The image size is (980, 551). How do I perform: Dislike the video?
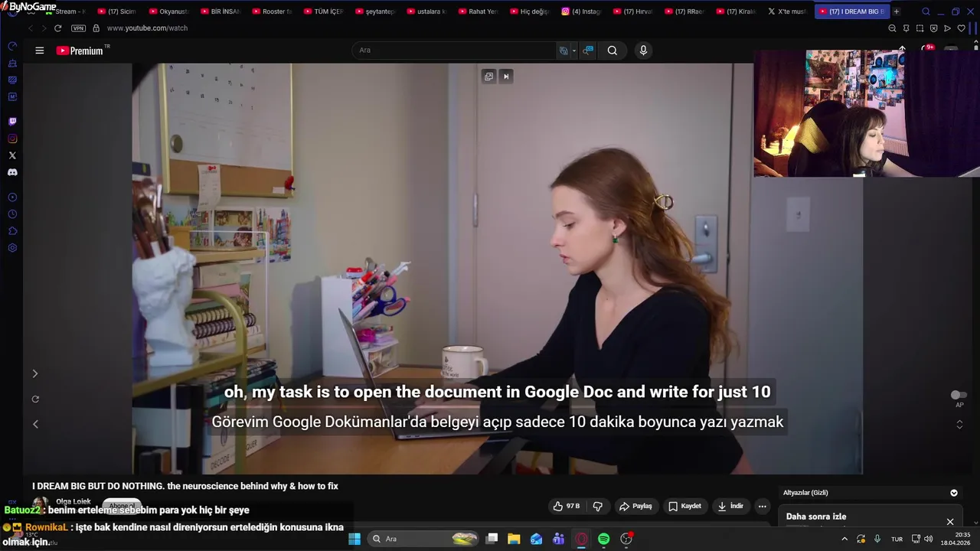tap(598, 506)
